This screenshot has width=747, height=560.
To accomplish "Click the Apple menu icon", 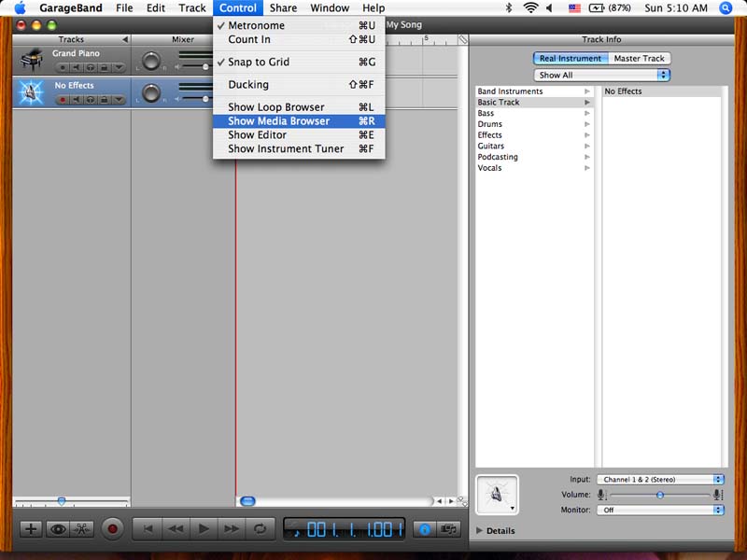I will 21,8.
